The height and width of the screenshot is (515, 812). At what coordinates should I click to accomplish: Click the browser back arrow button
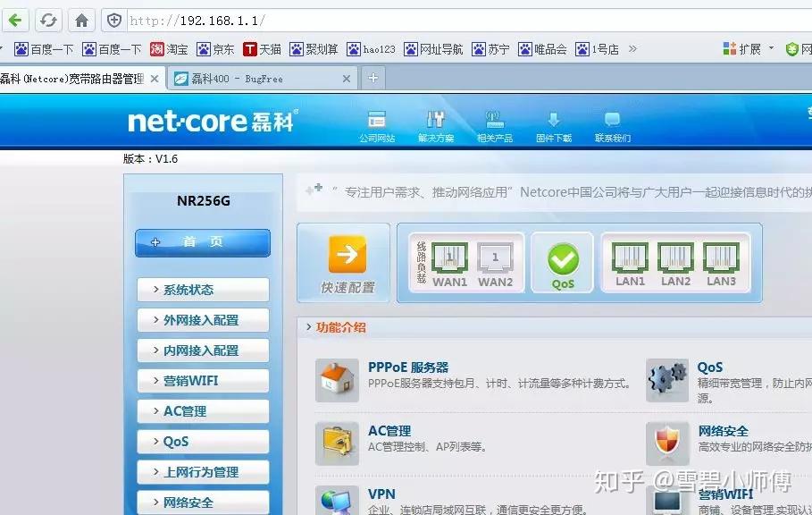point(15,21)
